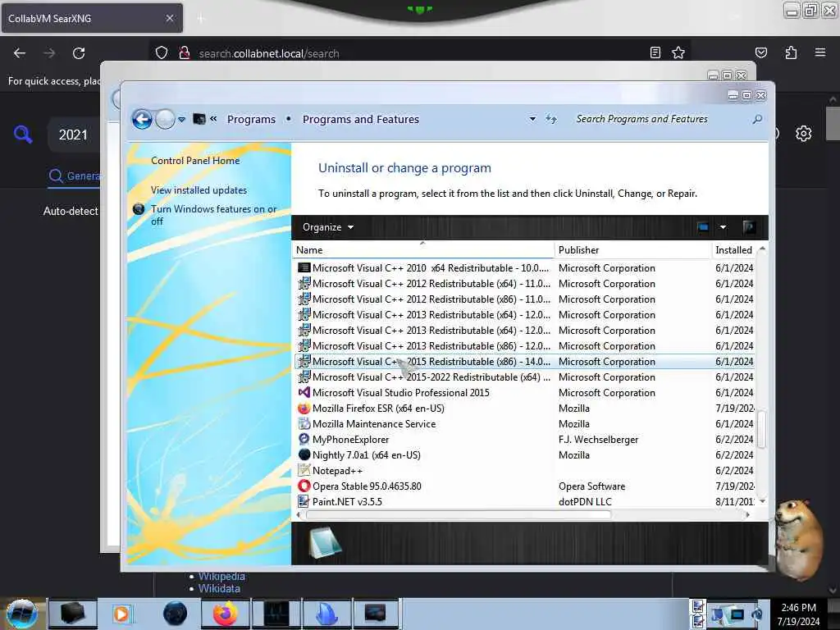The width and height of the screenshot is (840, 630).
Task: Click the scroll right arrow of program list
Action: coord(748,515)
